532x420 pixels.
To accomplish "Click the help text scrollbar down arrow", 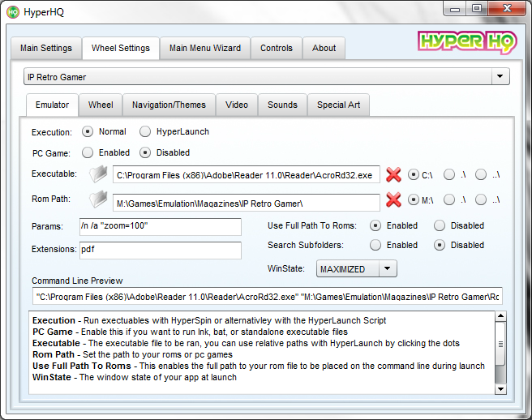I will [500, 389].
